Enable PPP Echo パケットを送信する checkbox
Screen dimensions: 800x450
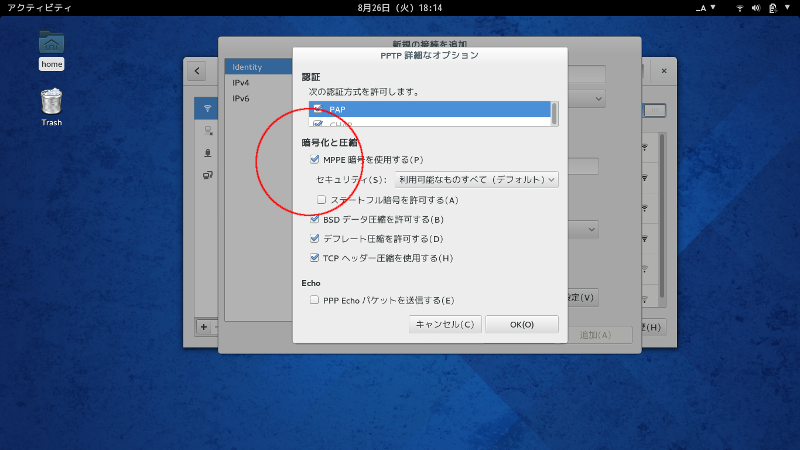click(315, 300)
